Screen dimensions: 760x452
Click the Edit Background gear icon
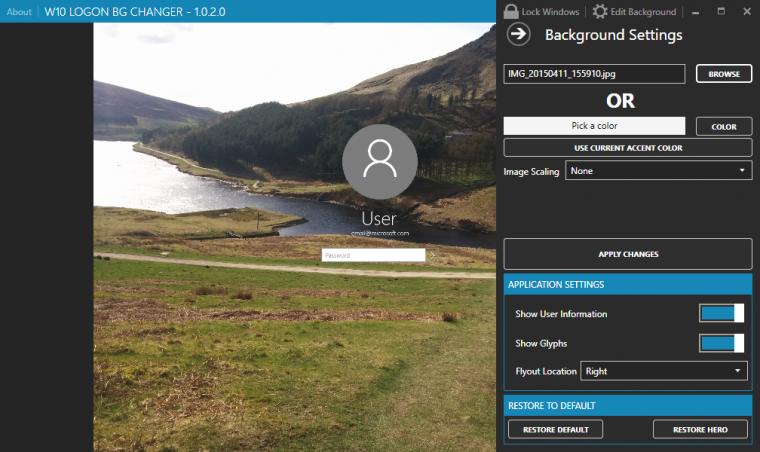[600, 11]
